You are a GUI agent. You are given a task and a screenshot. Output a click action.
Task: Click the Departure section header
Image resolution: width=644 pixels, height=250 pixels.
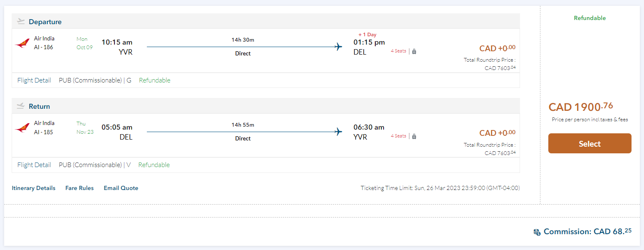point(45,22)
